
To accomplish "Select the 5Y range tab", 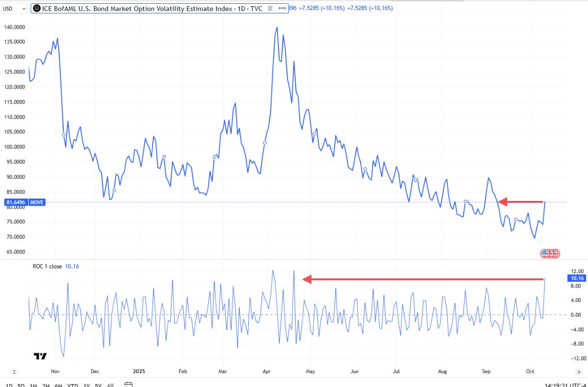I will click(x=98, y=385).
